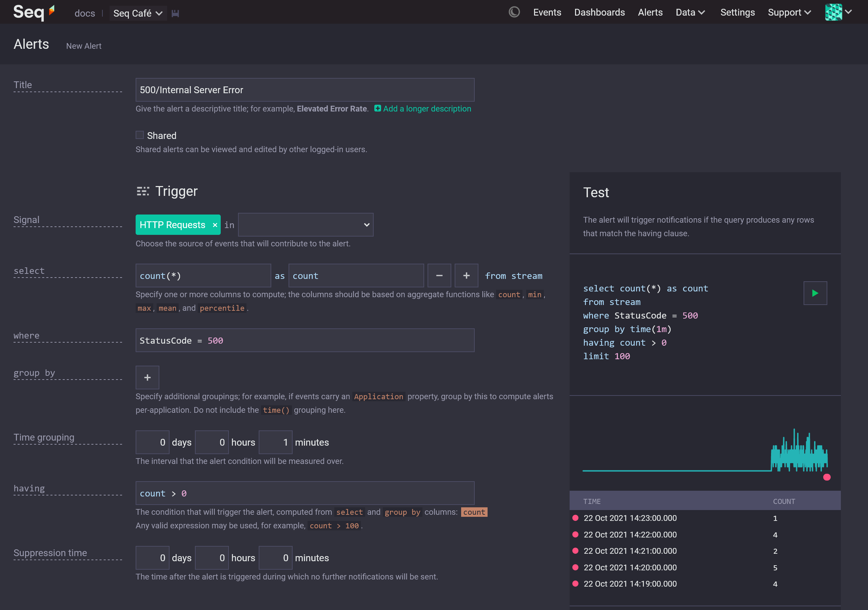Click Add a longer description link
Screen dimensions: 868x610
point(427,108)
